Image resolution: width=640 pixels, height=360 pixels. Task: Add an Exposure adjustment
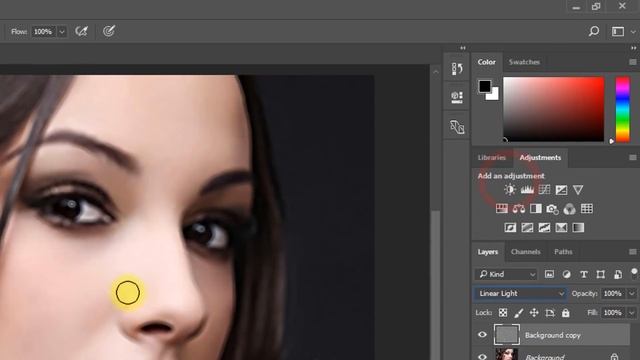pos(561,190)
